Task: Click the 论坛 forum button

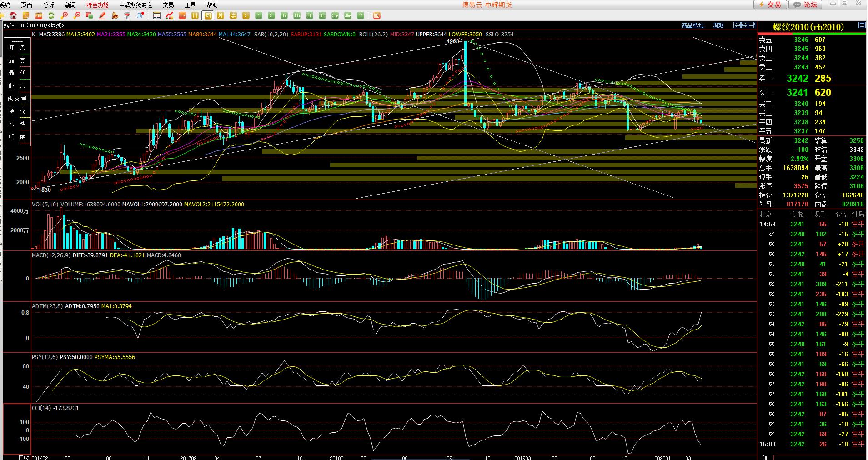Action: point(805,5)
